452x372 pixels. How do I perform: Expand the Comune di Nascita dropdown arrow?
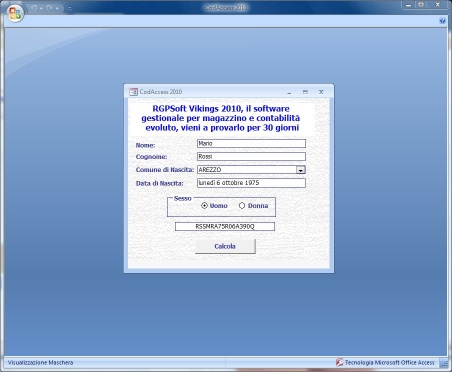(x=301, y=170)
